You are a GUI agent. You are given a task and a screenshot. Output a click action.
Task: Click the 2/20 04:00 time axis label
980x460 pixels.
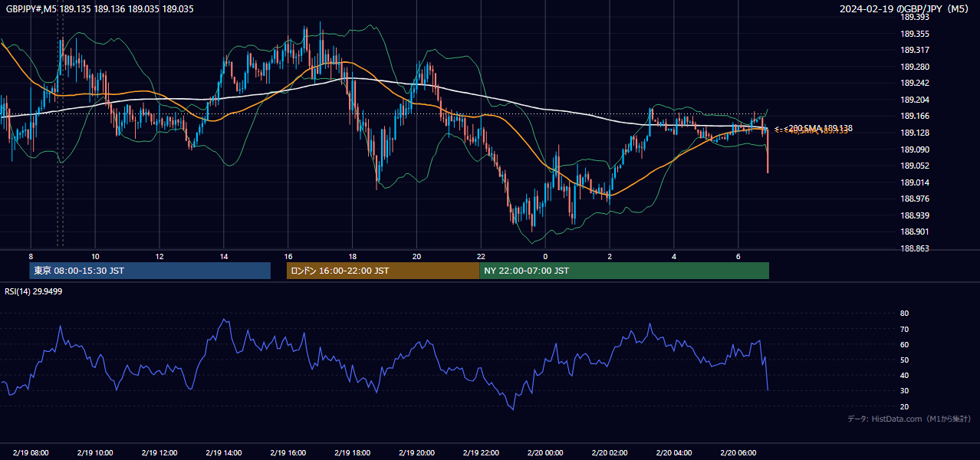click(674, 453)
